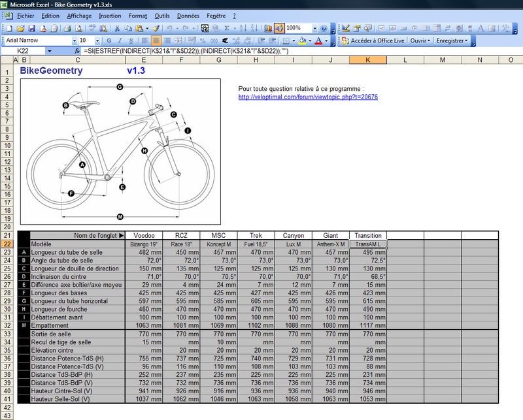The height and width of the screenshot is (420, 523).
Task: Select the Format Painter brush icon
Action: (x=156, y=28)
